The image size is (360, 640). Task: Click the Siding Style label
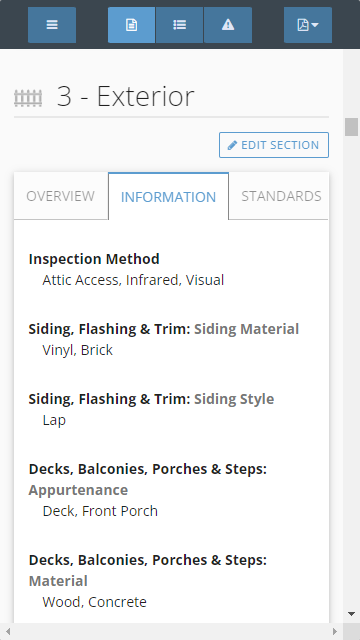(x=234, y=399)
